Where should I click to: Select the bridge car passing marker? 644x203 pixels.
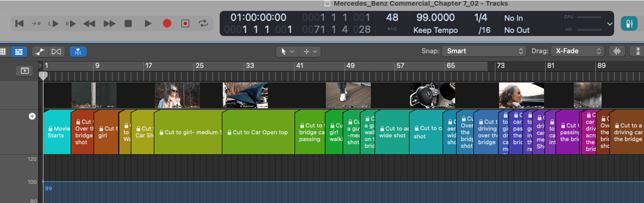point(310,132)
